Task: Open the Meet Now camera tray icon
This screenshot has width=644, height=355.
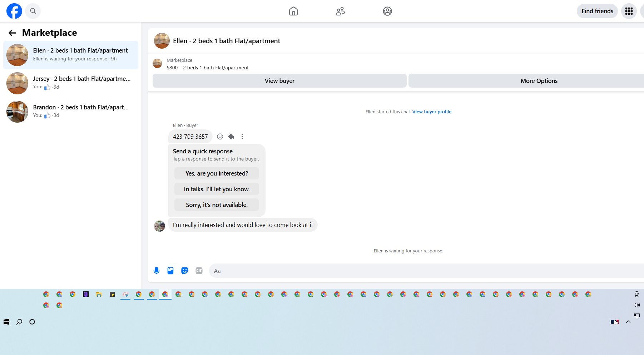Action: [637, 294]
